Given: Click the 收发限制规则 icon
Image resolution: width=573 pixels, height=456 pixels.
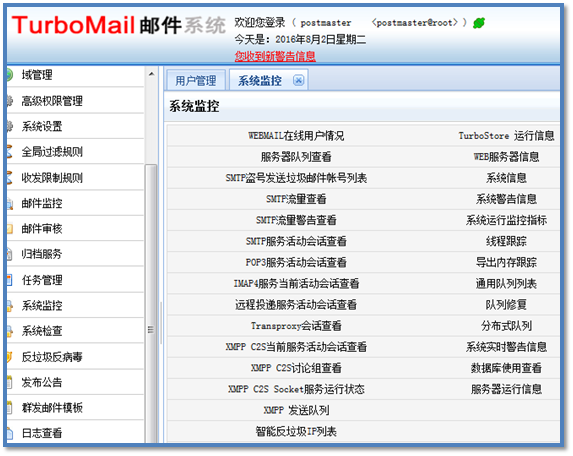Looking at the screenshot, I should 10,178.
